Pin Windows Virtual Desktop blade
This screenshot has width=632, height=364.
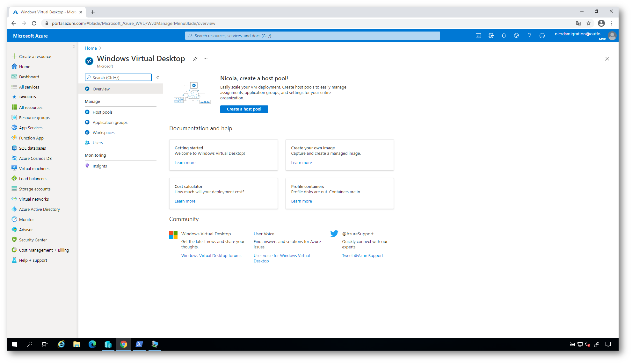[195, 59]
